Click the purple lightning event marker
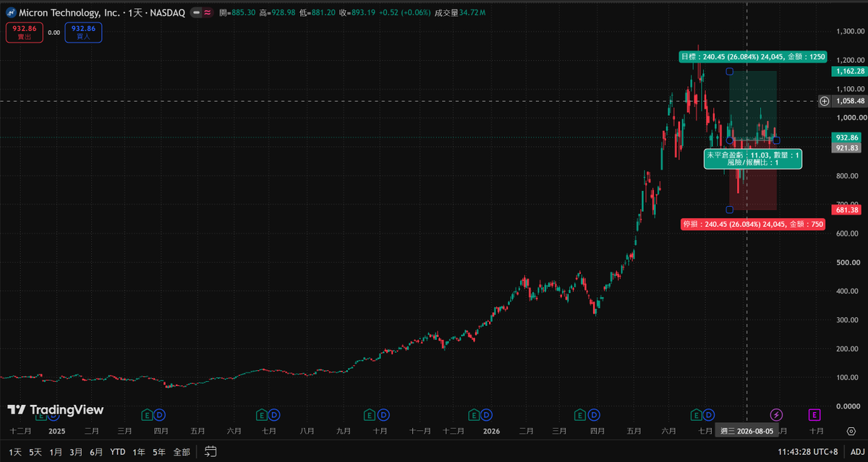868x462 pixels. (x=776, y=414)
